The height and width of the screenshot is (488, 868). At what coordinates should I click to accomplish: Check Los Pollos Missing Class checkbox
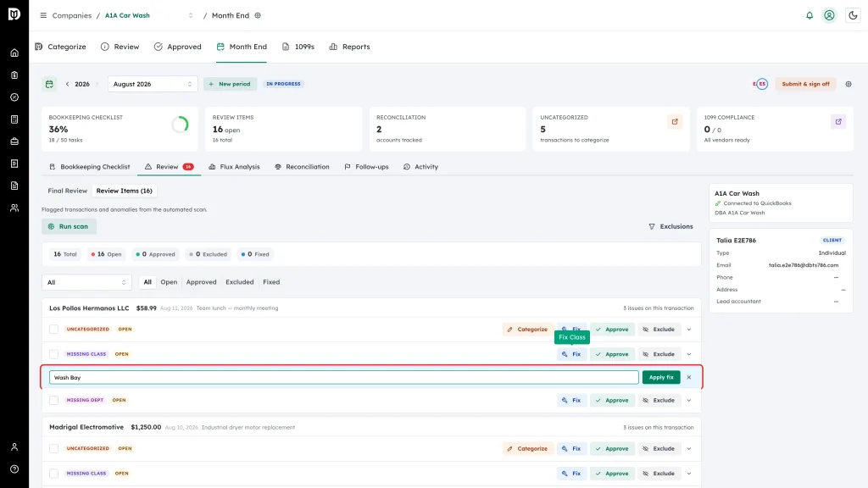(53, 354)
